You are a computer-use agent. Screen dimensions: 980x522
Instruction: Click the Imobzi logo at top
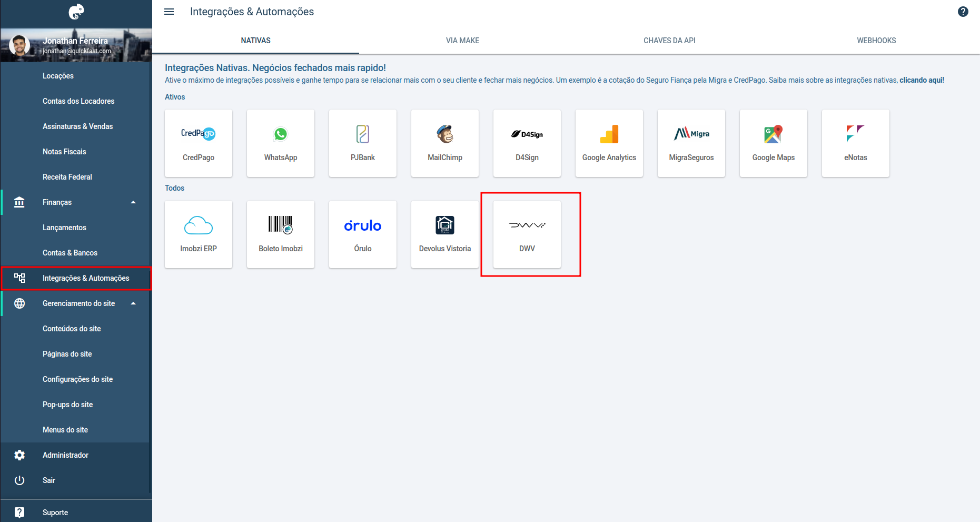(76, 12)
